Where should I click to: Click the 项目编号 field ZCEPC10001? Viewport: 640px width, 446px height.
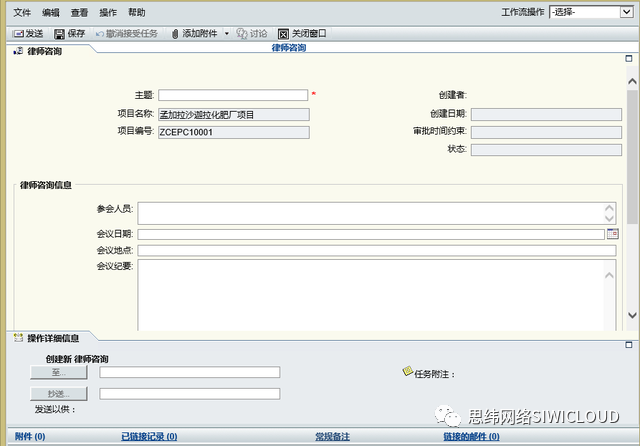click(234, 132)
